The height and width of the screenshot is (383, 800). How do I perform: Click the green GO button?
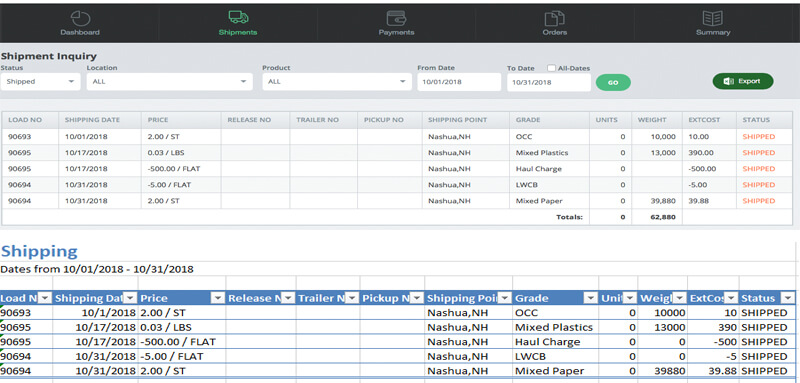pyautogui.click(x=613, y=83)
